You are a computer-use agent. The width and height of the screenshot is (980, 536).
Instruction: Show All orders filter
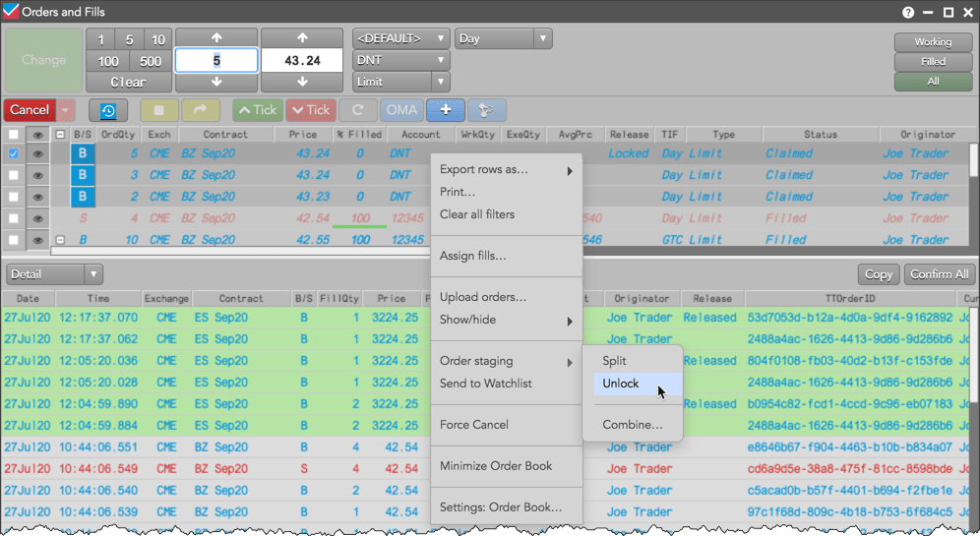(933, 82)
